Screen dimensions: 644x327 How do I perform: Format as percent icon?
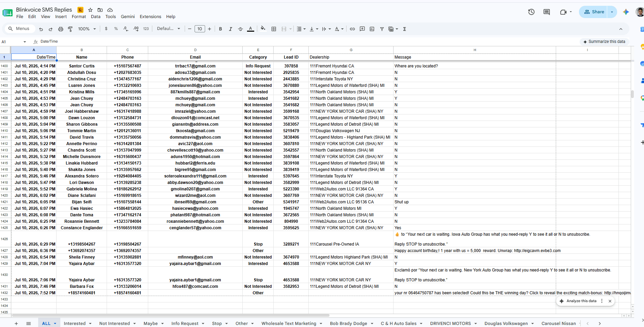(116, 29)
